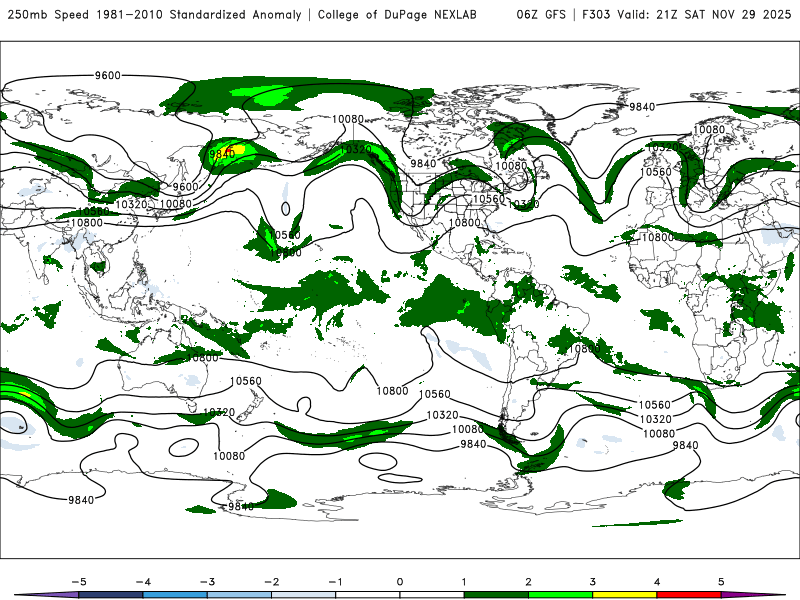Click the bright green 2 to 3 legend segment
The height and width of the screenshot is (600, 800).
click(560, 595)
